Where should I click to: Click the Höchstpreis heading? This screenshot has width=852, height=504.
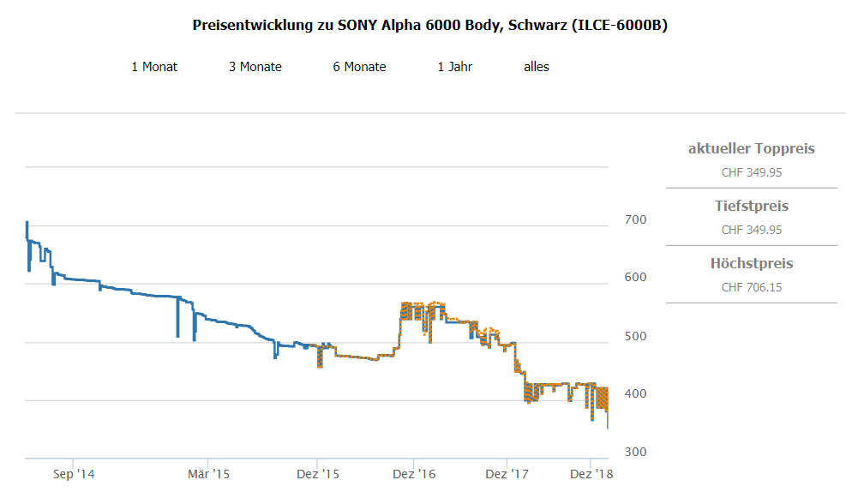click(752, 264)
